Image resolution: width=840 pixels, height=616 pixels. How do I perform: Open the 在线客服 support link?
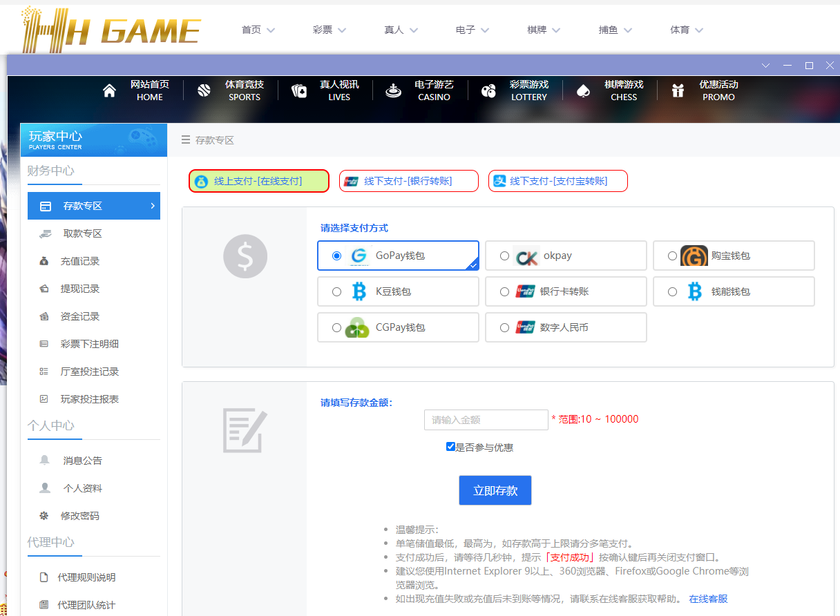(x=708, y=599)
